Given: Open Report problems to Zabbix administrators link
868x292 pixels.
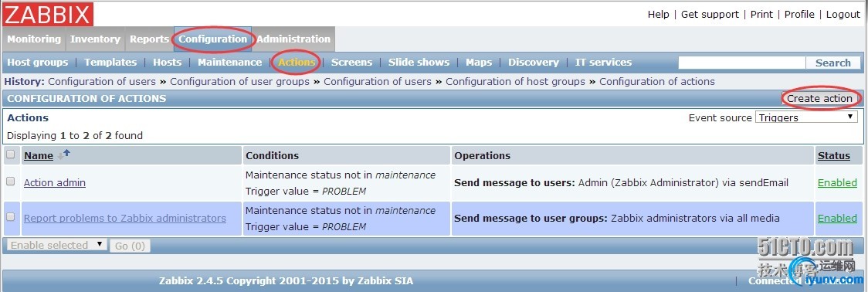Looking at the screenshot, I should 124,218.
